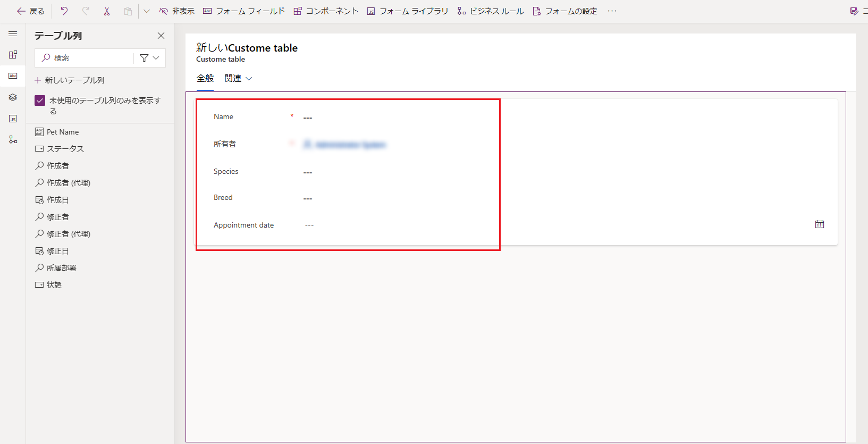Toggle the hamburger navigation menu

[13, 34]
